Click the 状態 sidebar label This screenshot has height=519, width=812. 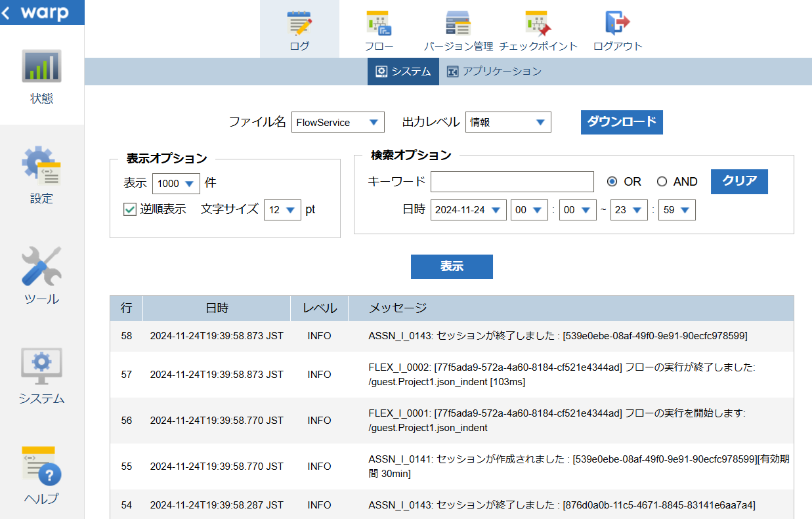tap(41, 99)
